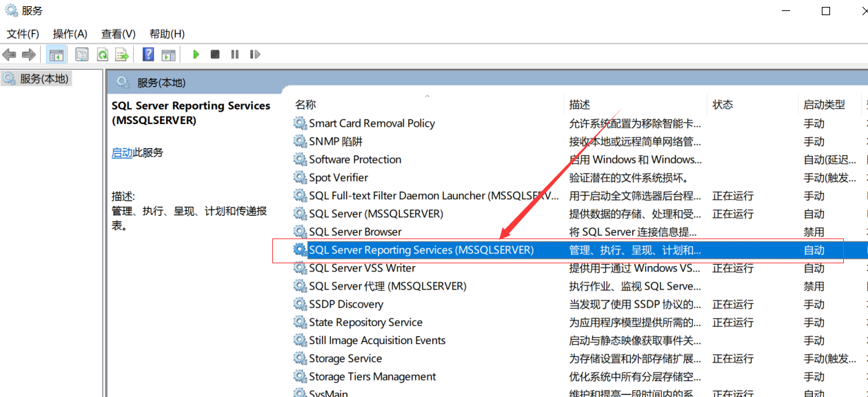Select Storage Tiers Management name
This screenshot has width=868, height=397.
[372, 376]
